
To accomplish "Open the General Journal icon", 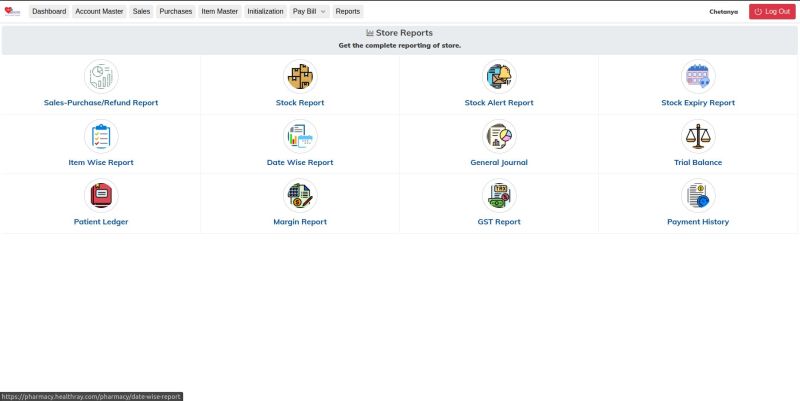I will tap(499, 136).
